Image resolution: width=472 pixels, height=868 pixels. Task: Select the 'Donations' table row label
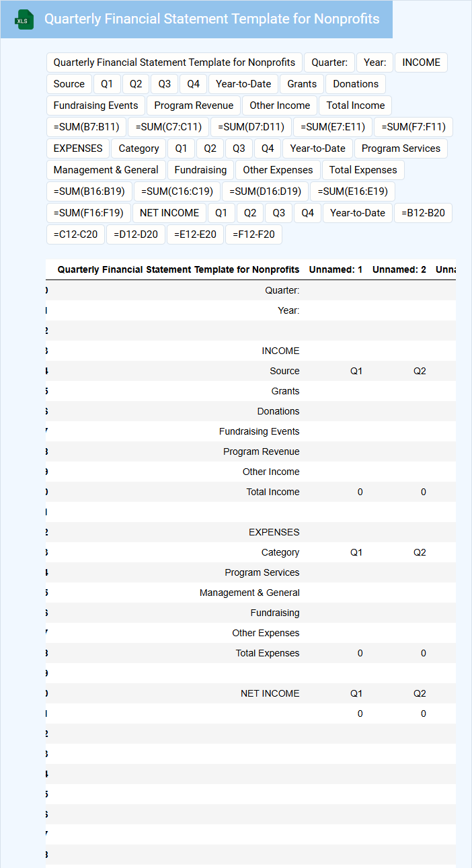pos(278,411)
